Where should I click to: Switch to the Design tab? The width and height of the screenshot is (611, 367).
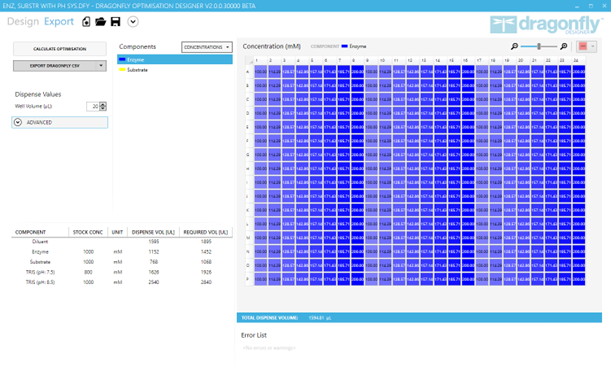pos(23,21)
